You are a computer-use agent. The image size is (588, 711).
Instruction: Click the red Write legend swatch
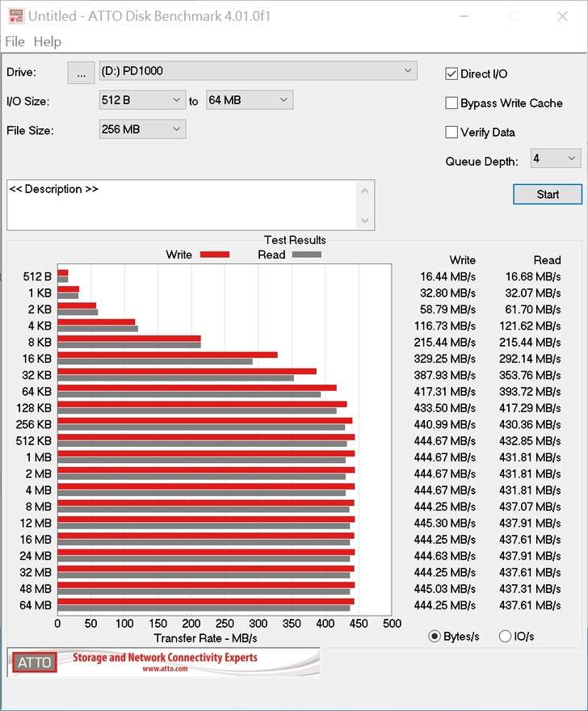coord(214,255)
